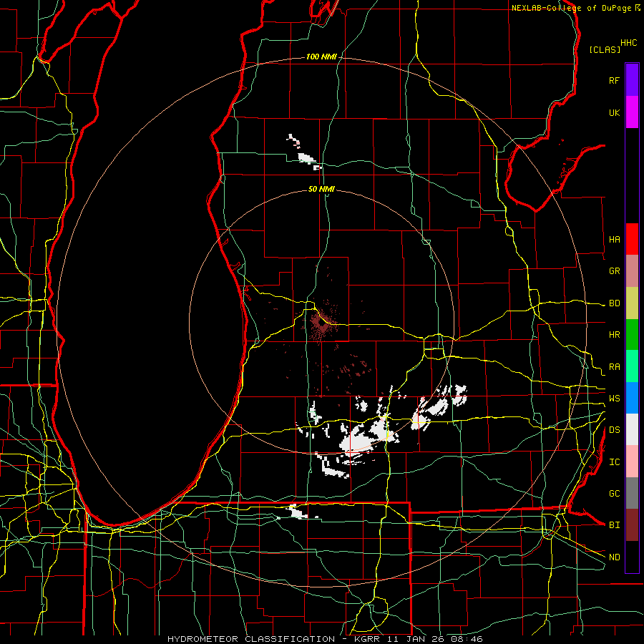
Task: Click the GR legend label
Action: tap(614, 271)
